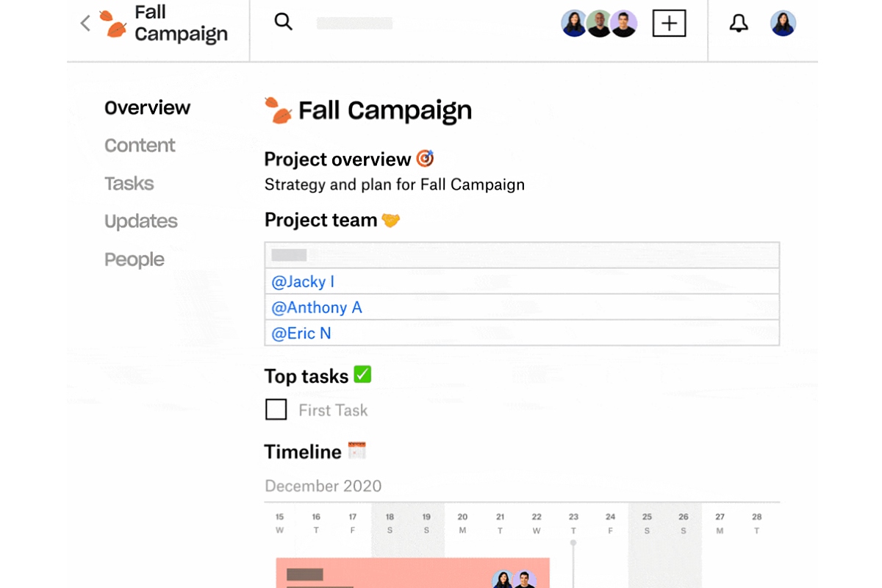This screenshot has height=588, width=882.
Task: Toggle the empty task checkbox under Top tasks
Action: (276, 409)
